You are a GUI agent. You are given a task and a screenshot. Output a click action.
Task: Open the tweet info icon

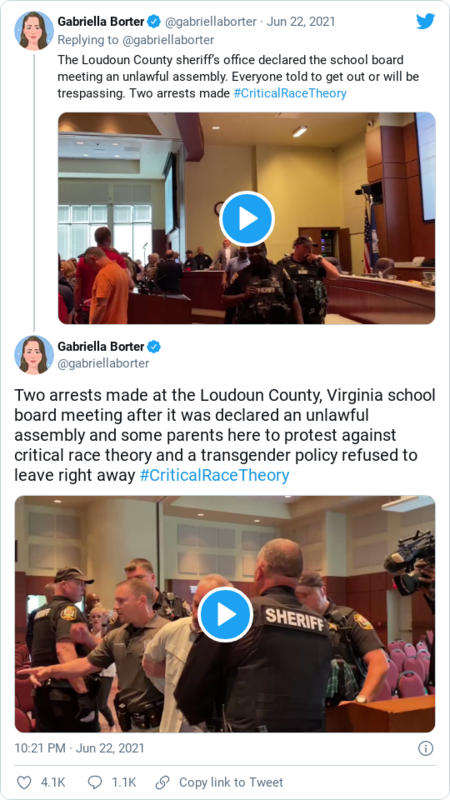click(x=426, y=748)
